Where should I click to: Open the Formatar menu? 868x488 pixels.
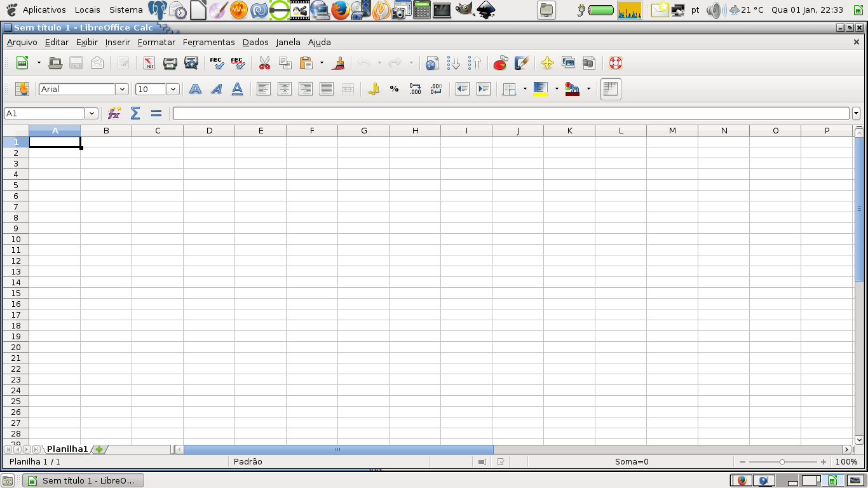coord(156,42)
